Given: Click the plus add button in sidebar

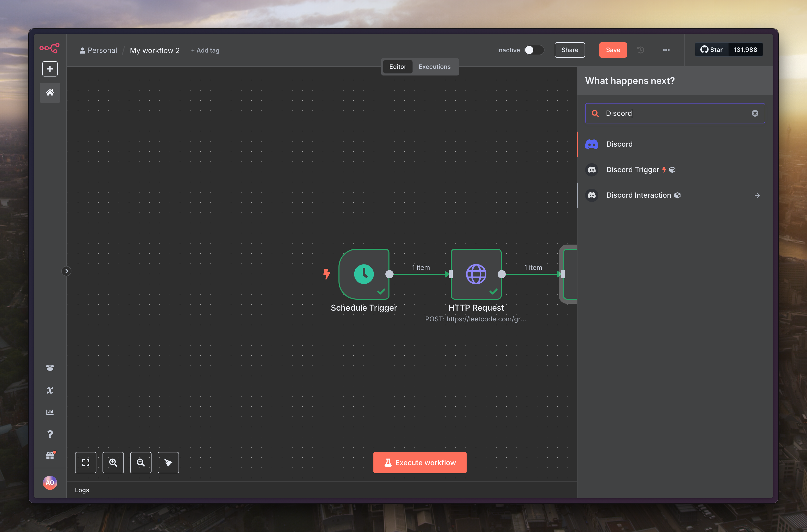Looking at the screenshot, I should [50, 69].
